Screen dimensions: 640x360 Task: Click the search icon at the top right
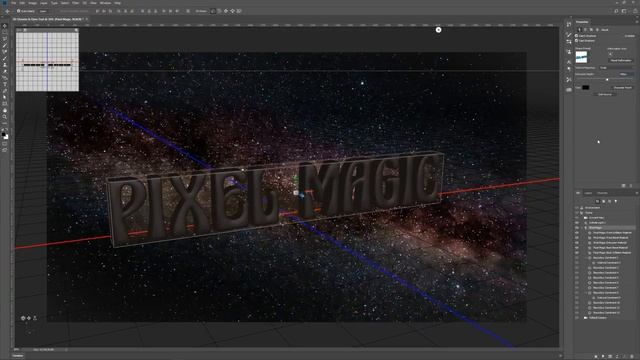point(616,11)
